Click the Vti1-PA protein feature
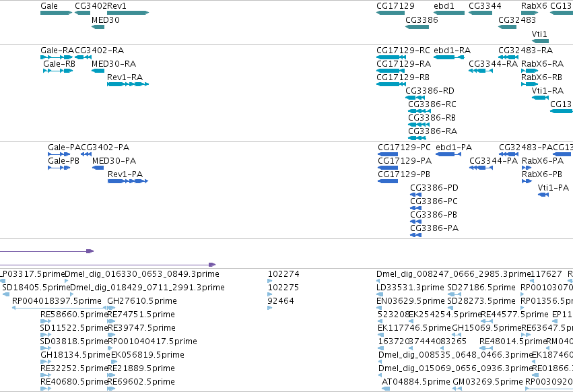 [543, 195]
